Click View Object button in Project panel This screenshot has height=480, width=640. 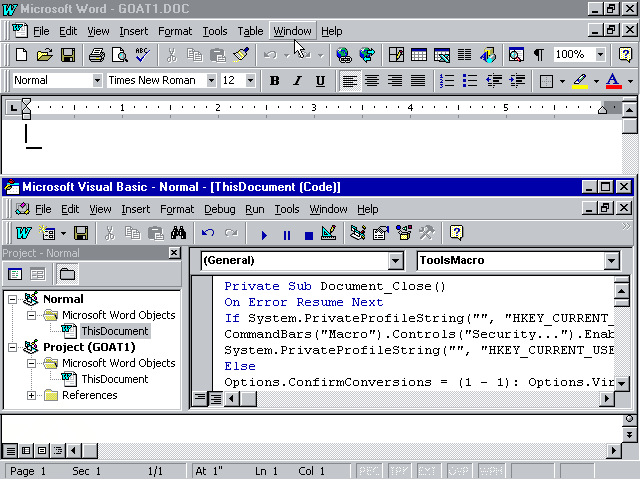(38, 274)
